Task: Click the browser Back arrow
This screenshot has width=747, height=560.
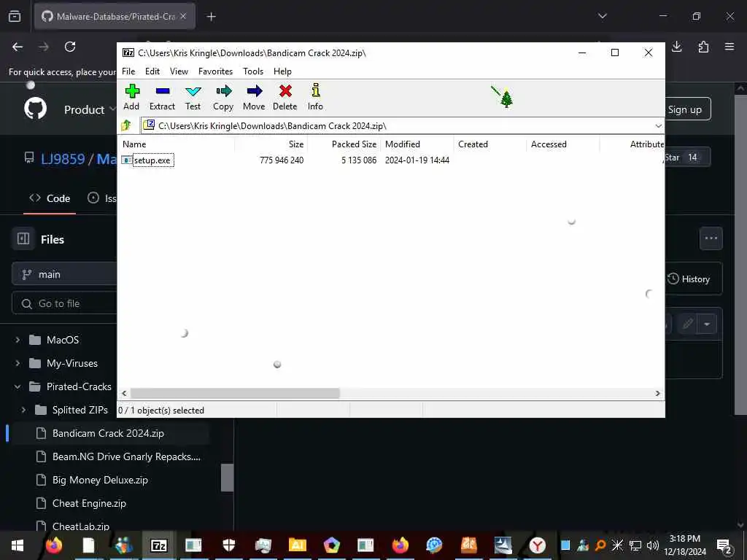Action: [x=18, y=47]
